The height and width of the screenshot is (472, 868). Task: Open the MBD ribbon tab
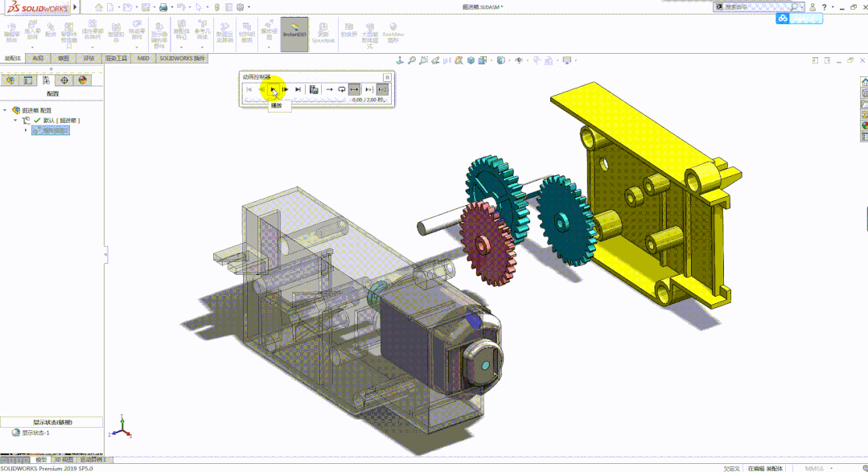[x=144, y=58]
